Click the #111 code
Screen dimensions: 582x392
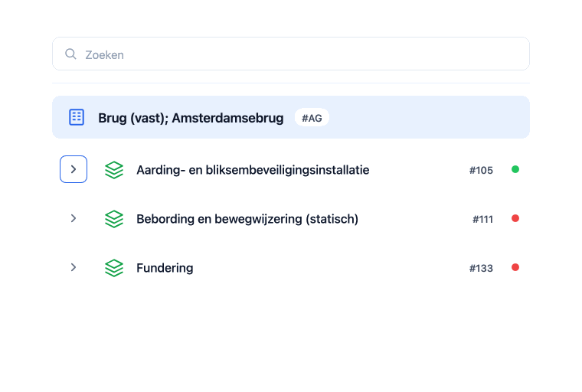click(x=483, y=220)
